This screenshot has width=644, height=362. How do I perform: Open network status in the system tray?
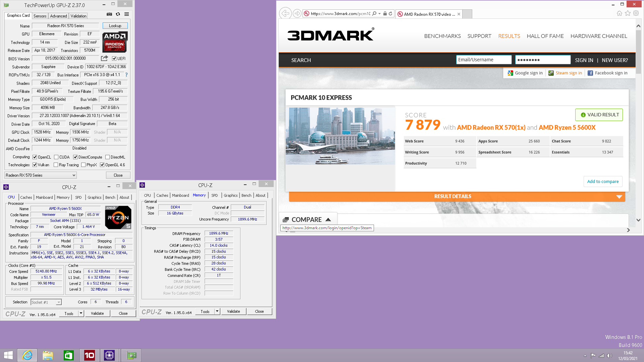601,356
